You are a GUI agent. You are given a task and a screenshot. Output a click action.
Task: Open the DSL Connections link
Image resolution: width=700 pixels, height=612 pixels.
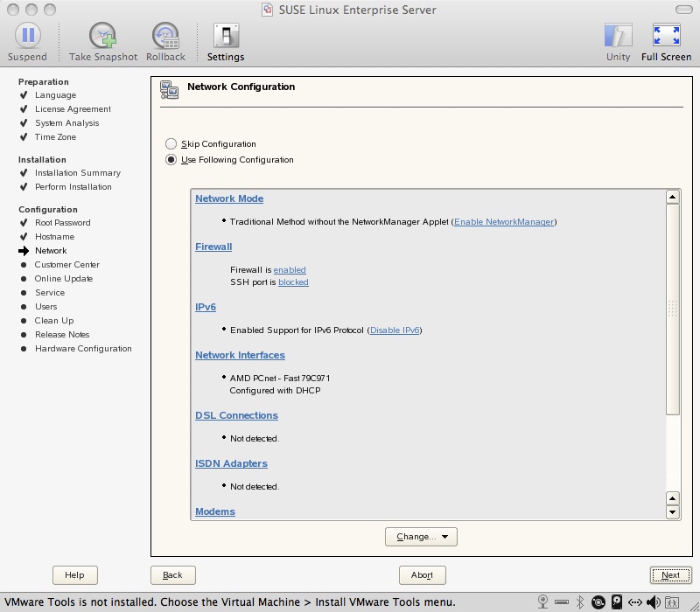click(x=236, y=415)
